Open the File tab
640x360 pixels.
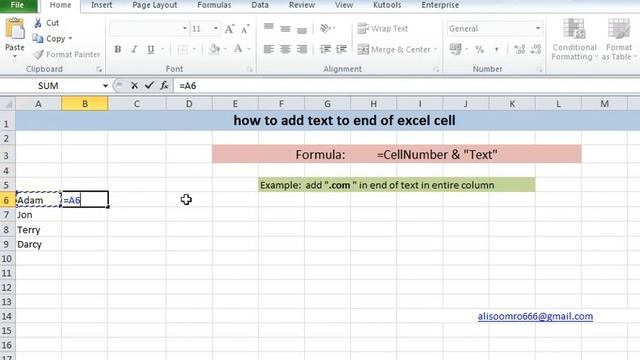coord(17,5)
